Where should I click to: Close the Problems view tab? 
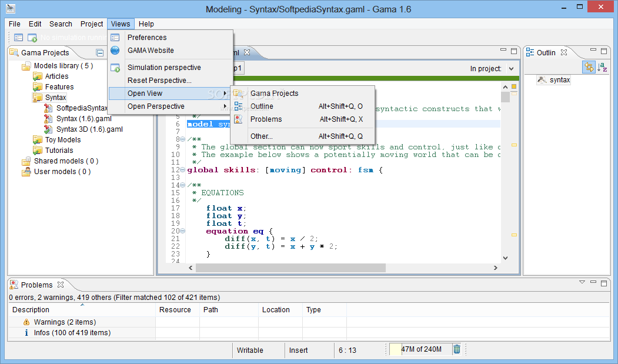61,285
